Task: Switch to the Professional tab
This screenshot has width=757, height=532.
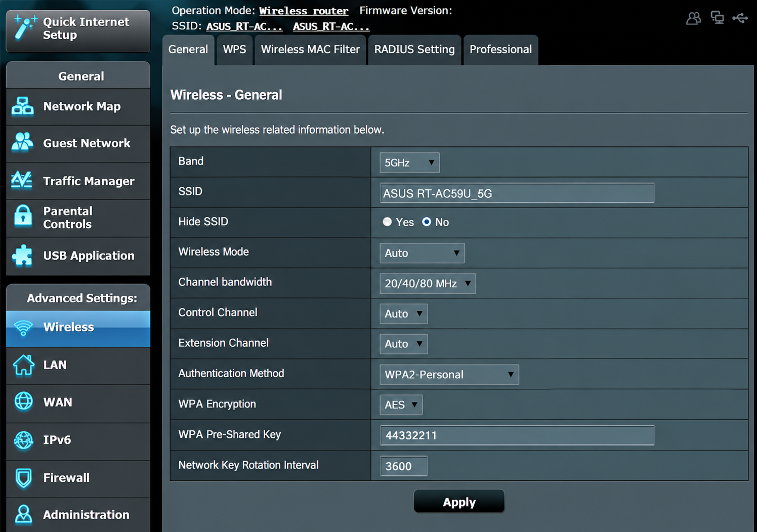Action: 500,50
